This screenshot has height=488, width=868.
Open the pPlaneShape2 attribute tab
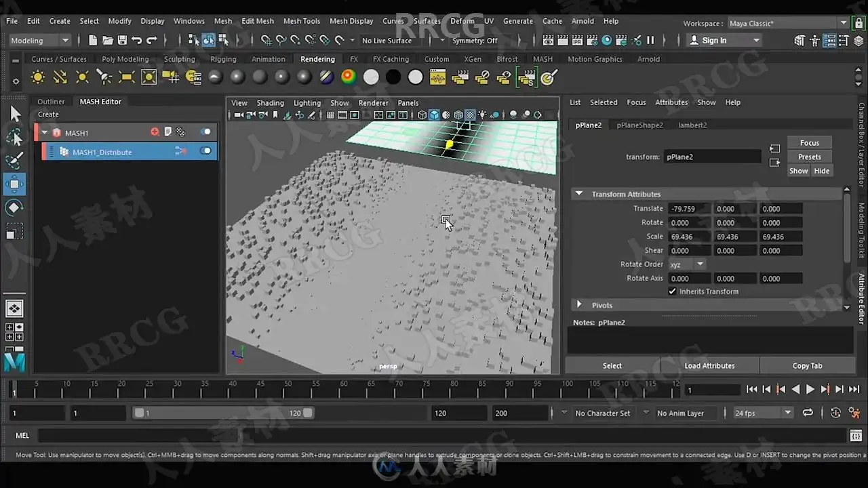pyautogui.click(x=639, y=125)
